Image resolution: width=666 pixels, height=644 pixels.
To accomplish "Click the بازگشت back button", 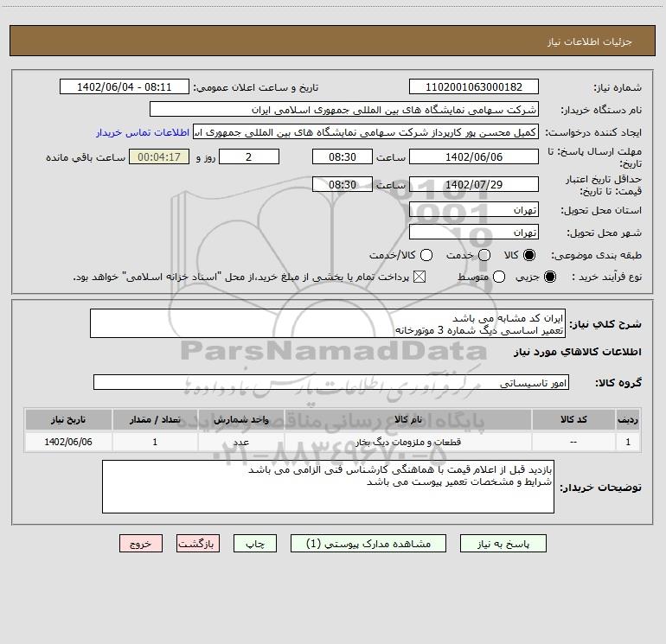I will click(198, 544).
